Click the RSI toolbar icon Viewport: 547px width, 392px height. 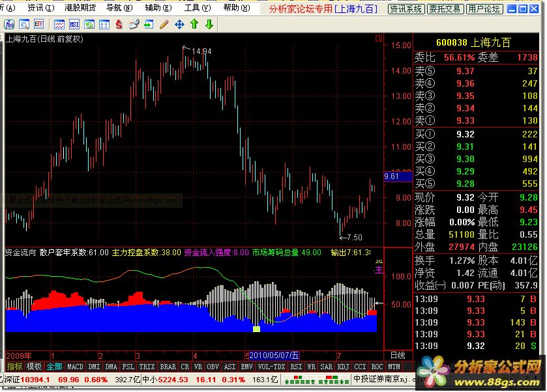tap(74, 24)
